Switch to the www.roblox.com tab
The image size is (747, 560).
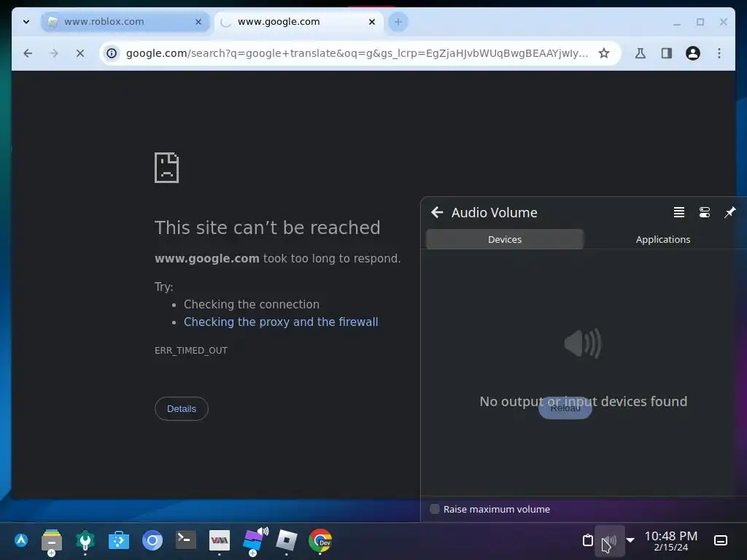(x=125, y=22)
